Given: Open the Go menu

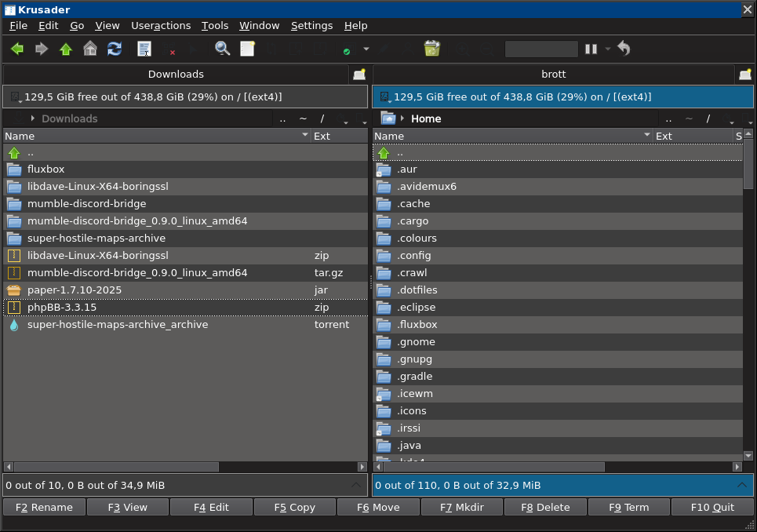Looking at the screenshot, I should pyautogui.click(x=77, y=26).
